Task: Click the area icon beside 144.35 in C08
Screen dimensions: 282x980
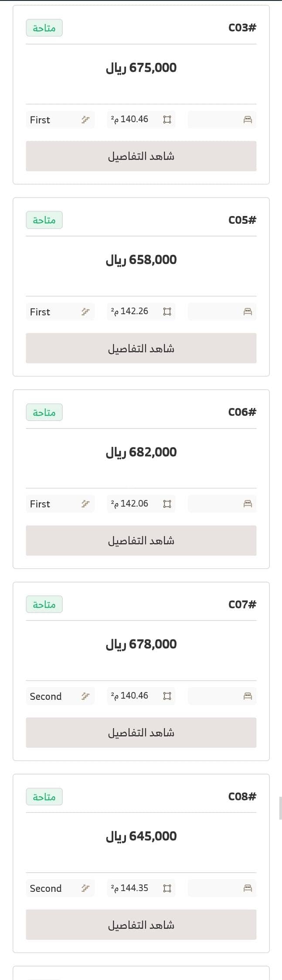Action: pyautogui.click(x=167, y=888)
